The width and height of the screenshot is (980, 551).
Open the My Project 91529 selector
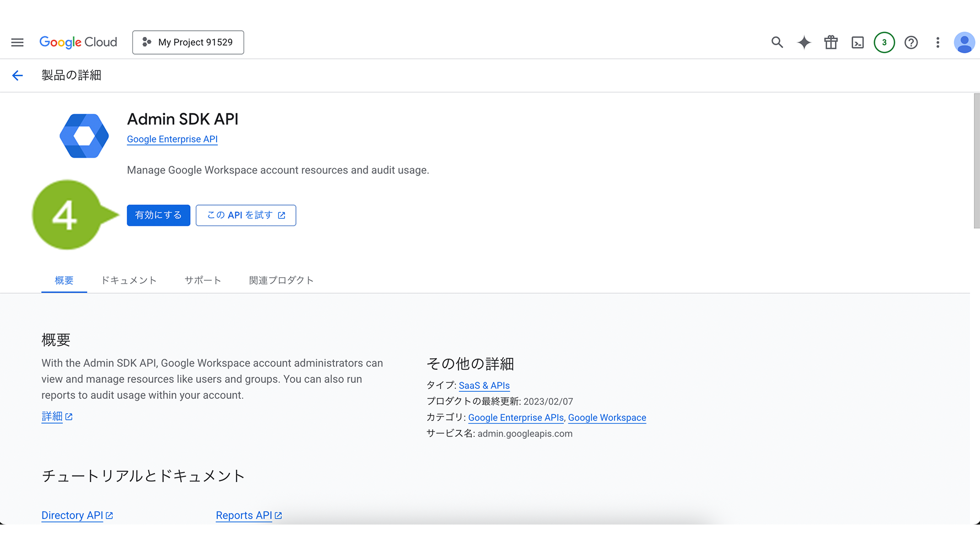[x=188, y=42]
